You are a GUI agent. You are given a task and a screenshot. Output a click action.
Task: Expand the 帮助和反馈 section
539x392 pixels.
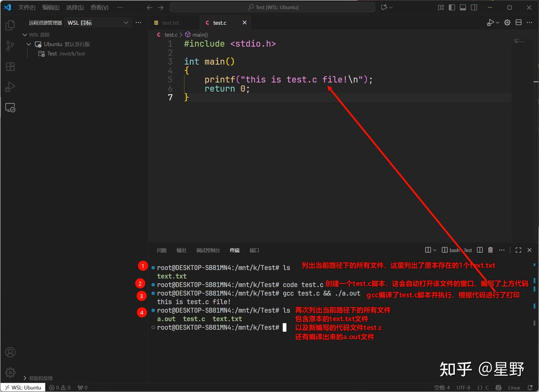25,378
